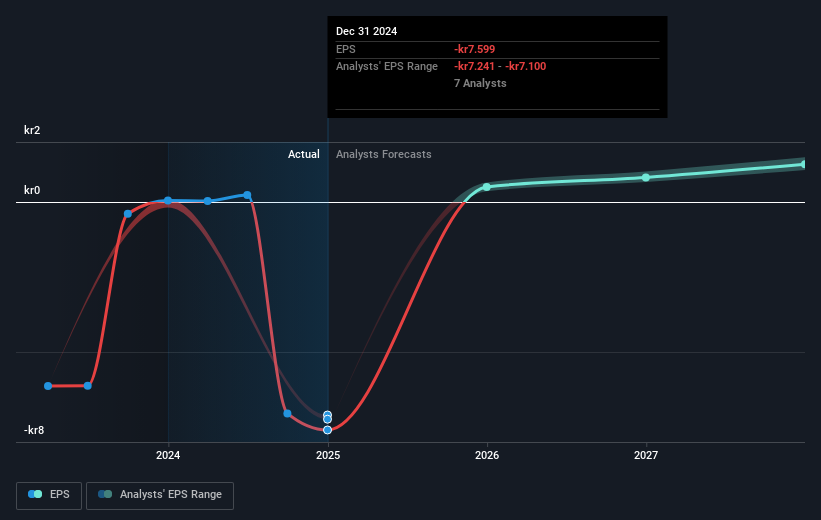
Task: Click the late-2023 EPS point below kr0
Action: click(x=128, y=214)
